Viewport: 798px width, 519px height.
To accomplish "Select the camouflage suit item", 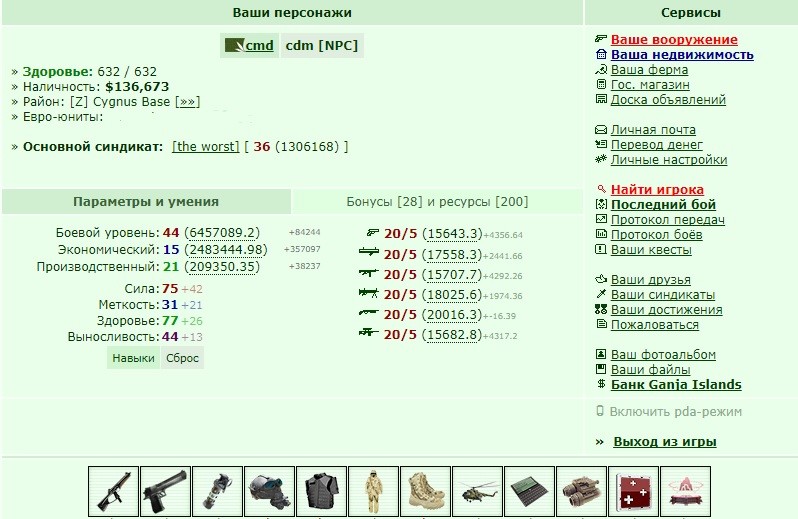I will click(373, 492).
